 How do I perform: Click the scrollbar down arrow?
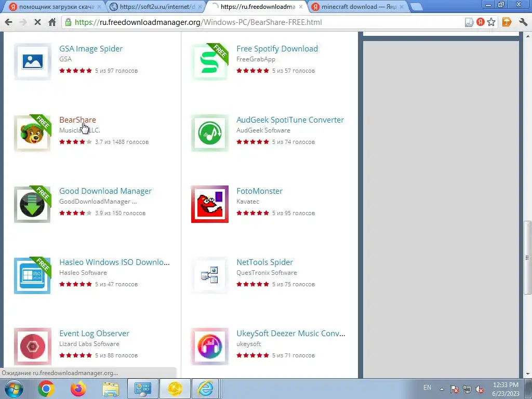pyautogui.click(x=528, y=374)
